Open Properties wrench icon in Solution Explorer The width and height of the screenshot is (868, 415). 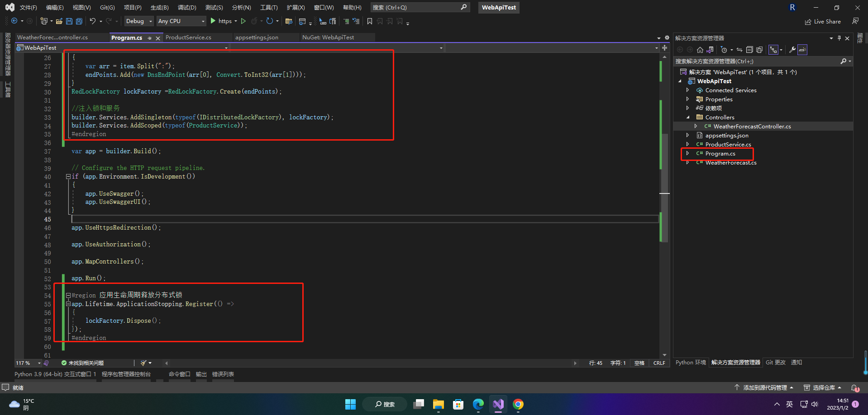click(x=792, y=50)
